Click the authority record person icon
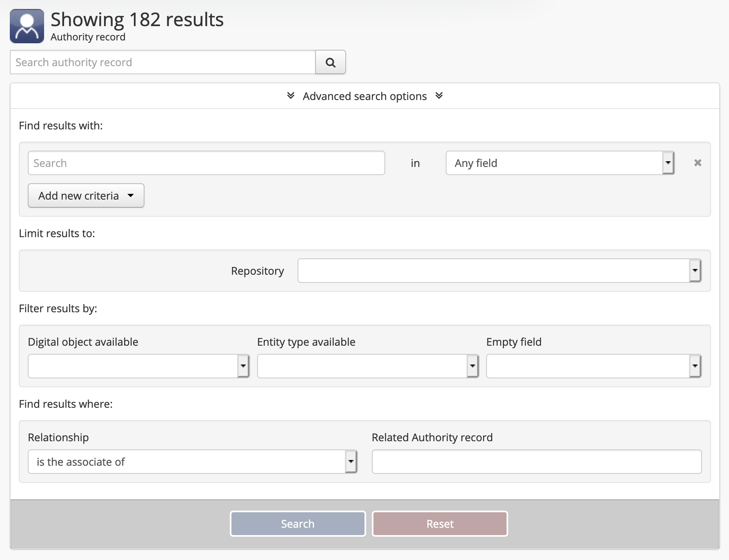Image resolution: width=729 pixels, height=560 pixels. (27, 26)
